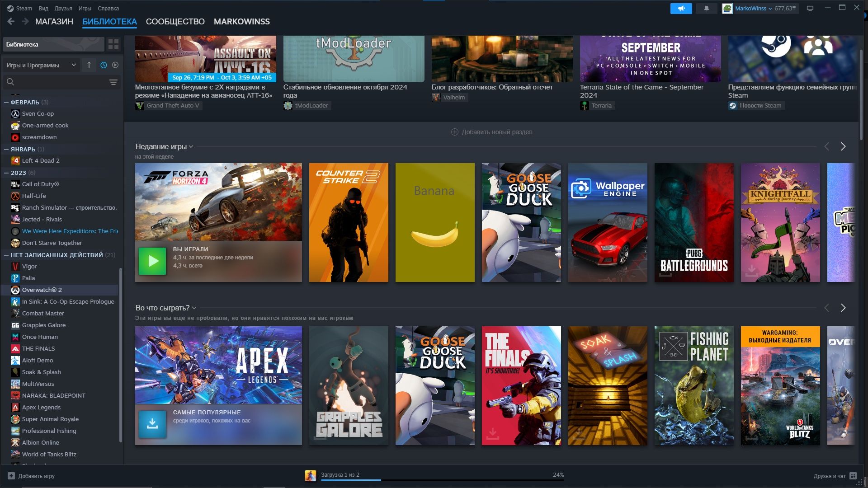
Task: Select Left 4 Dead 2 entry
Action: pyautogui.click(x=41, y=161)
